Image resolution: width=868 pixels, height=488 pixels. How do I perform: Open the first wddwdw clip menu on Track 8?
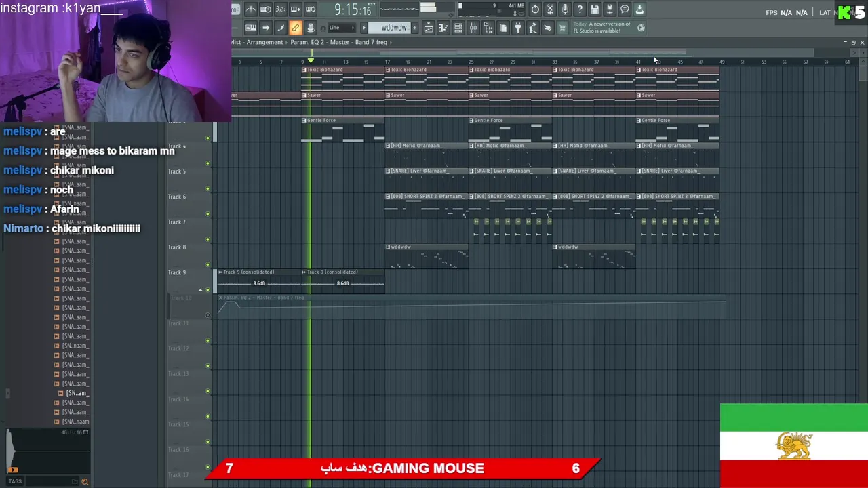[x=389, y=247]
